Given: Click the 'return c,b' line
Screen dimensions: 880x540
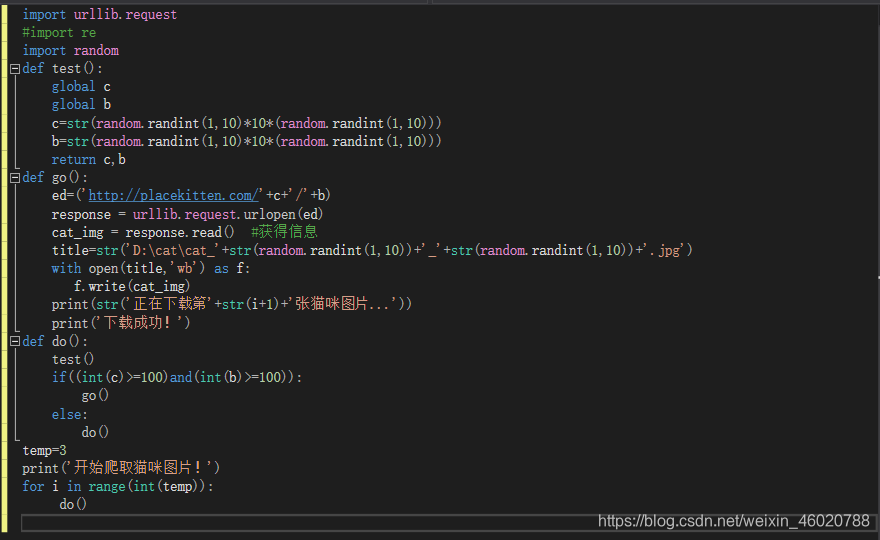Looking at the screenshot, I should pyautogui.click(x=89, y=159).
